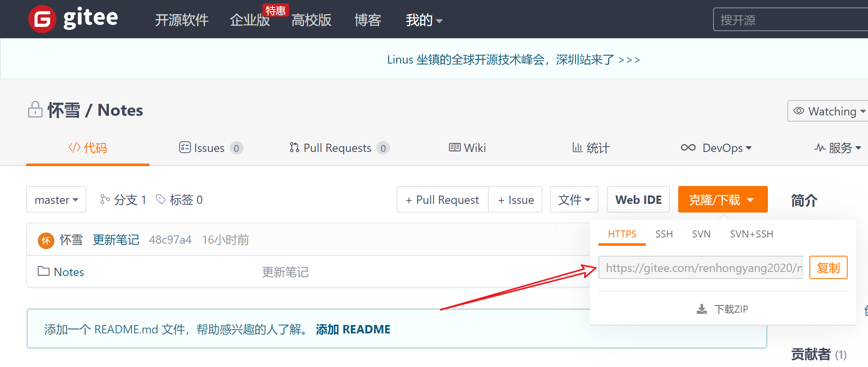The image size is (868, 367).
Task: Click the + Pull Request button
Action: pos(443,200)
